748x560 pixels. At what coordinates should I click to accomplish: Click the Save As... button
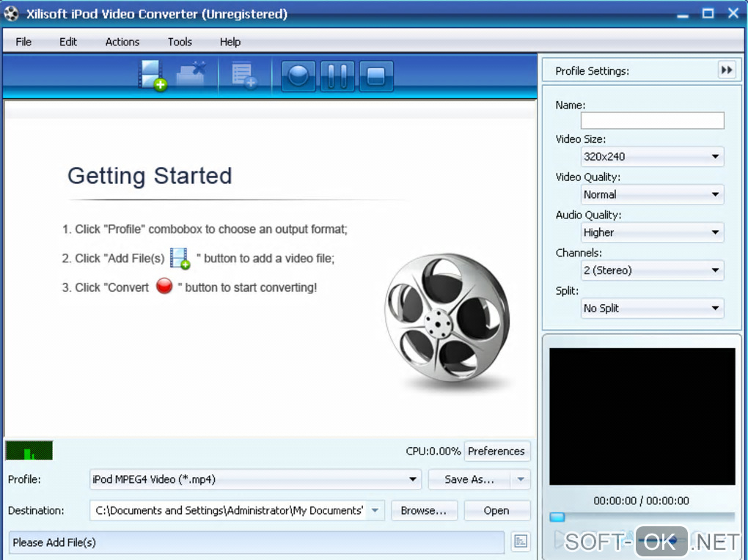(469, 479)
